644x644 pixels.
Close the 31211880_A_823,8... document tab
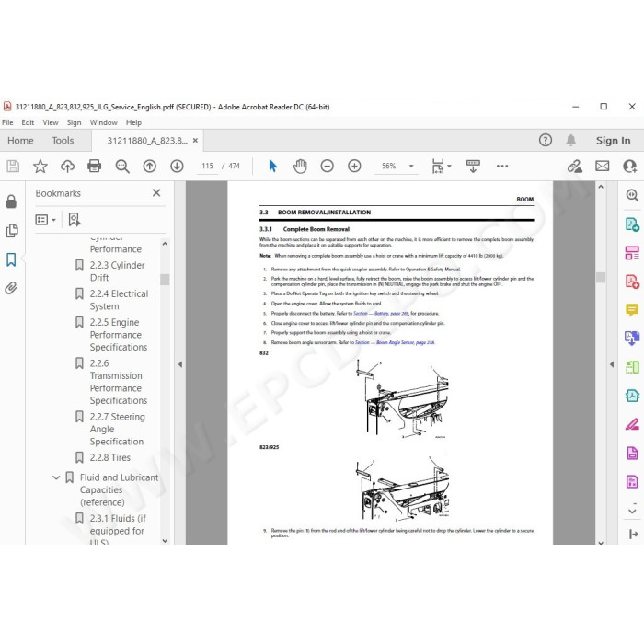(195, 141)
